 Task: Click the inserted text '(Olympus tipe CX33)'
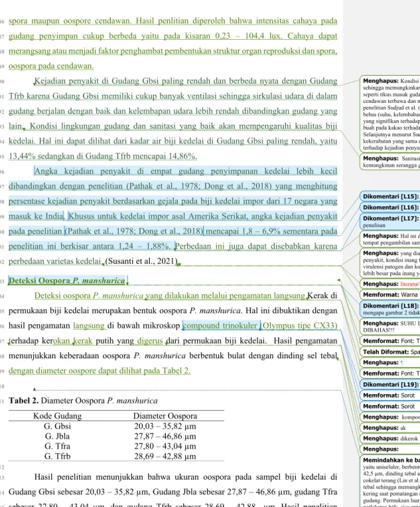pyautogui.click(x=300, y=326)
